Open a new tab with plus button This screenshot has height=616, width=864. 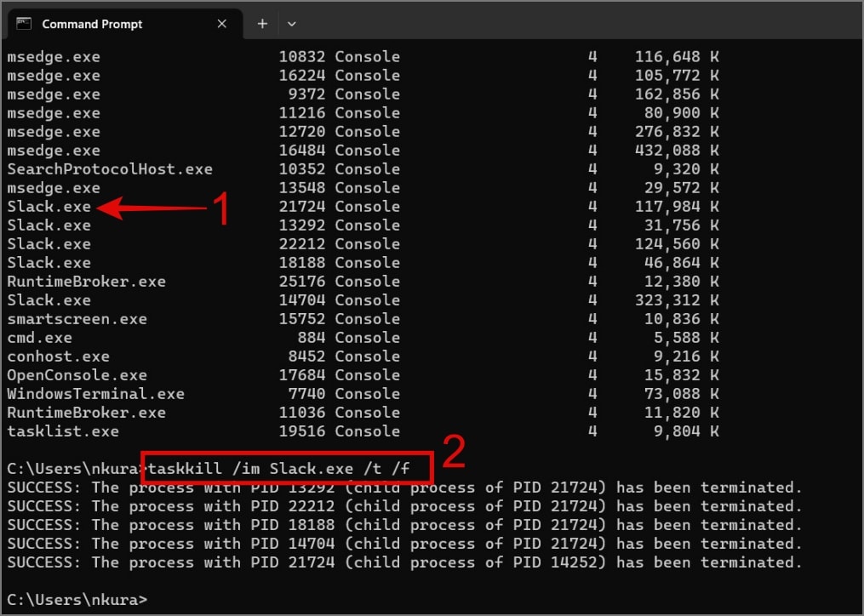(x=262, y=24)
